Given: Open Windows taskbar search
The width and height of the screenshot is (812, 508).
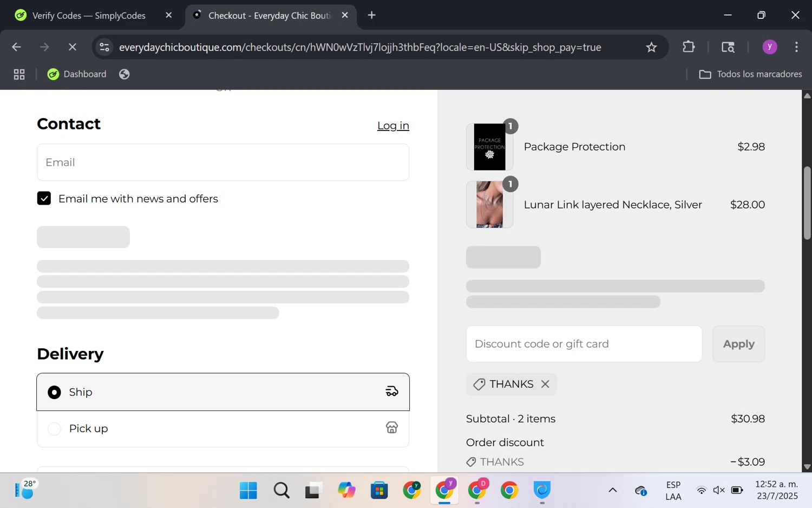Looking at the screenshot, I should pyautogui.click(x=281, y=491).
